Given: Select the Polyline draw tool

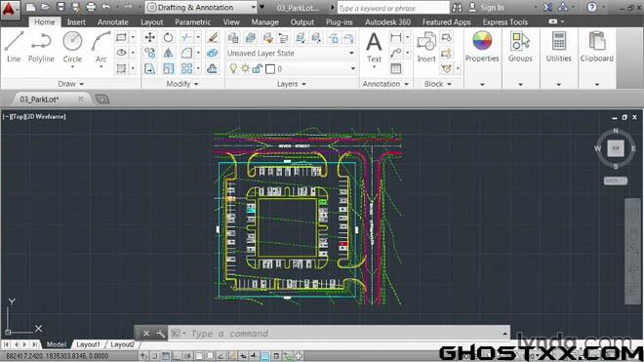Looking at the screenshot, I should click(x=41, y=47).
